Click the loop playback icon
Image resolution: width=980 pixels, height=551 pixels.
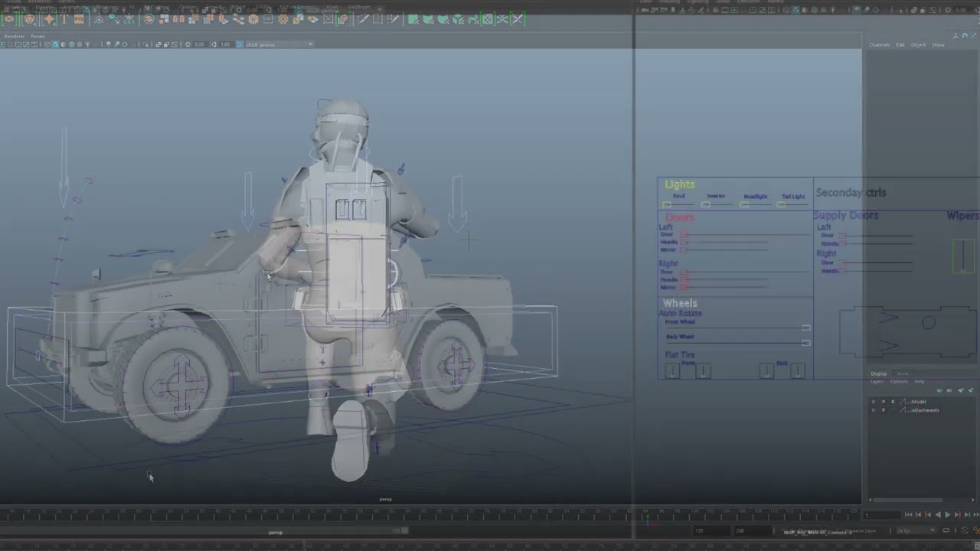946,530
